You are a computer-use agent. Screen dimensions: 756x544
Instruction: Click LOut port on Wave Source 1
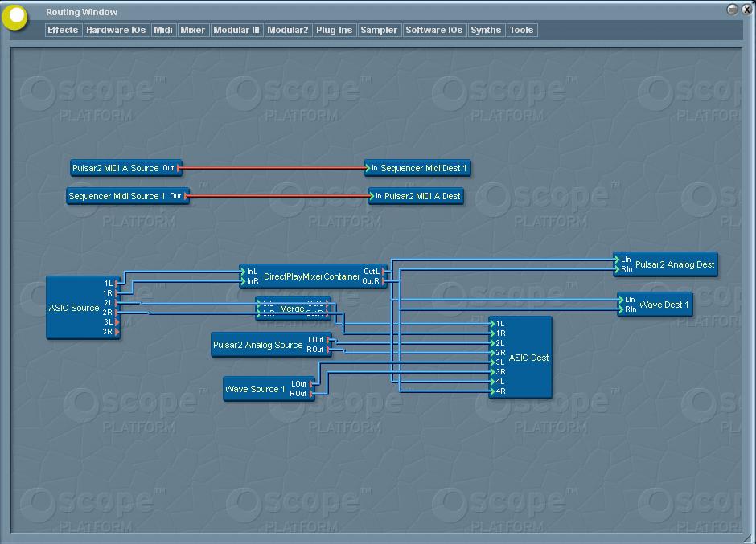[x=311, y=384]
